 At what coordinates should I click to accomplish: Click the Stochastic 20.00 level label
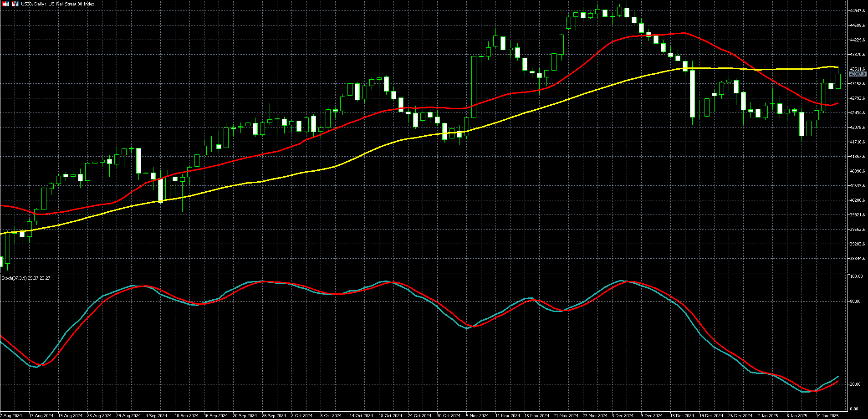(x=855, y=384)
